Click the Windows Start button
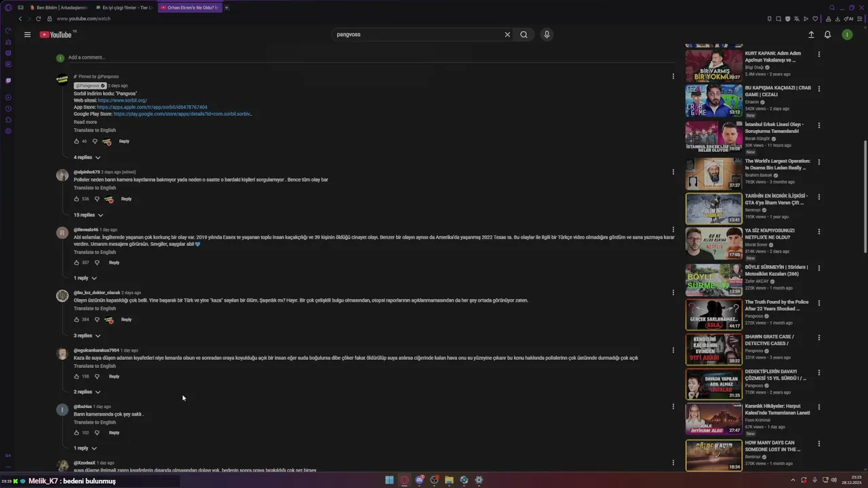 [389, 480]
